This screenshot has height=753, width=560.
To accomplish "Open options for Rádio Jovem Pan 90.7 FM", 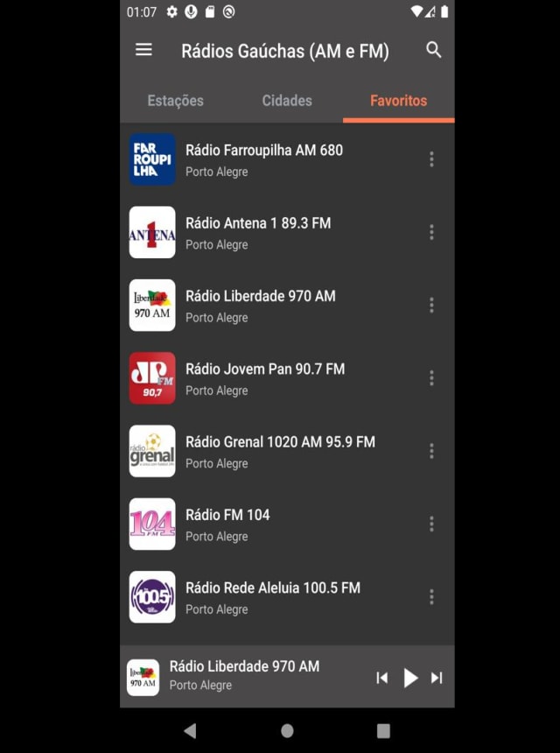I will (431, 378).
